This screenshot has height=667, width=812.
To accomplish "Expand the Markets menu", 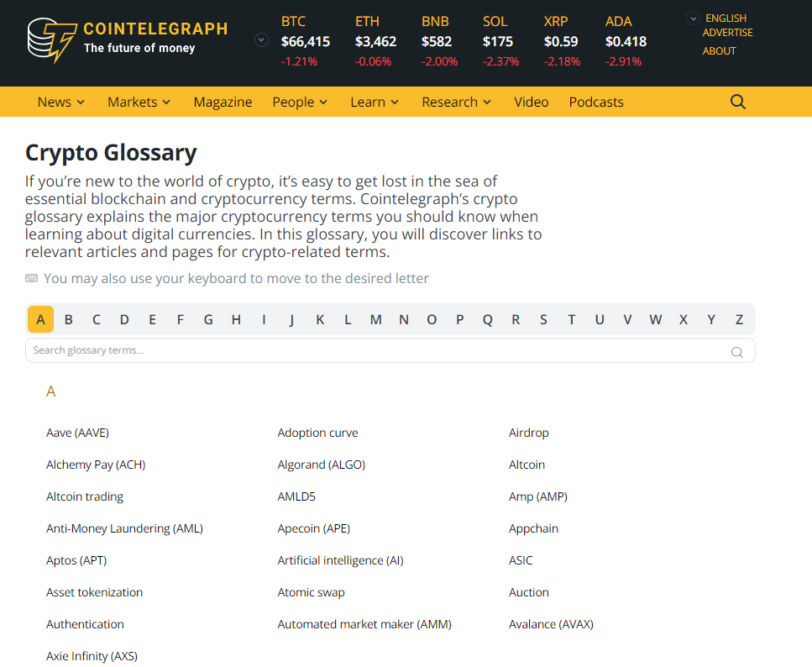I will coord(139,102).
